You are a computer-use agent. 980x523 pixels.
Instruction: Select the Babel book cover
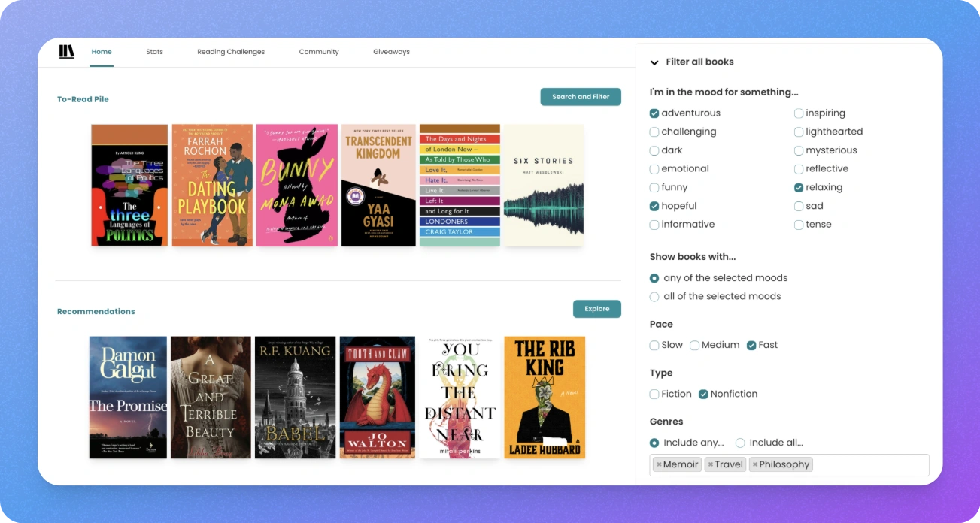295,398
